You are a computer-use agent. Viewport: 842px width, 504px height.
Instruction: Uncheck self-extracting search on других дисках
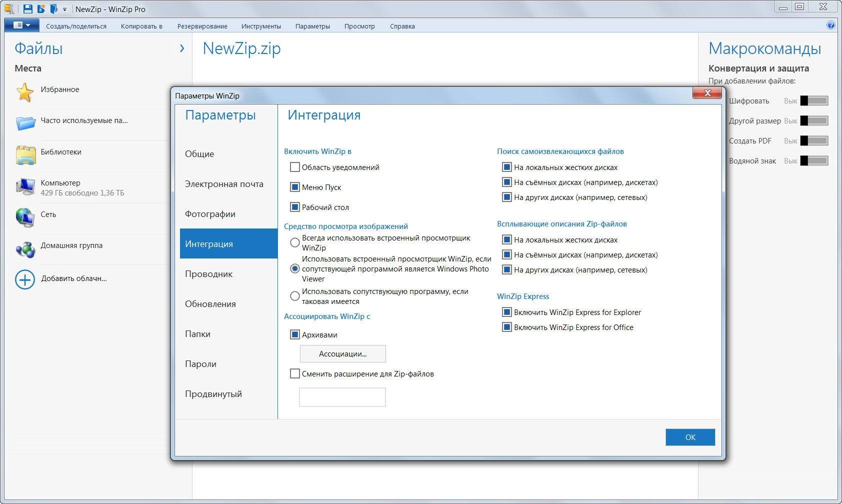(x=507, y=197)
